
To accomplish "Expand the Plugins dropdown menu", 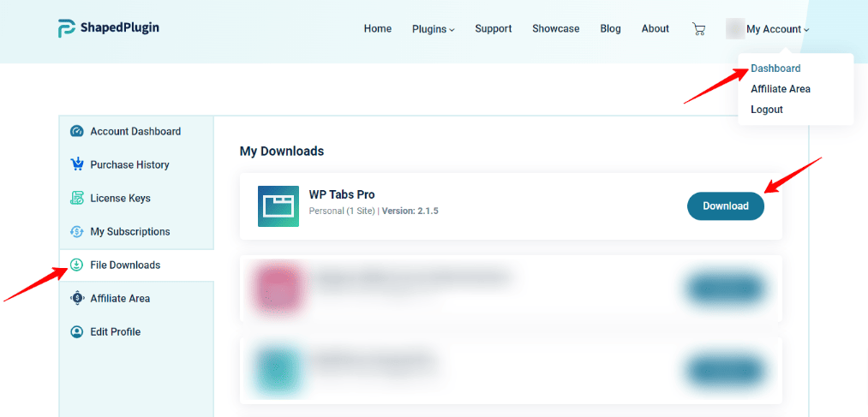I will tap(433, 29).
